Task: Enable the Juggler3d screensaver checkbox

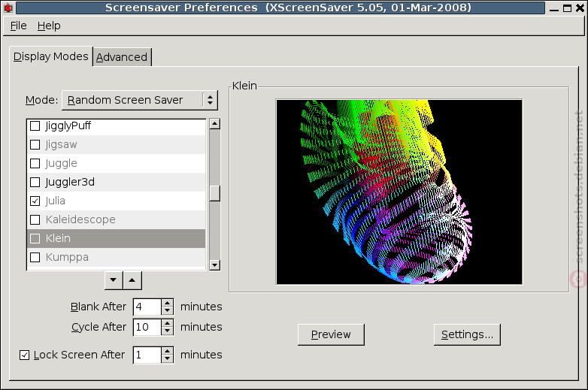Action: click(35, 182)
